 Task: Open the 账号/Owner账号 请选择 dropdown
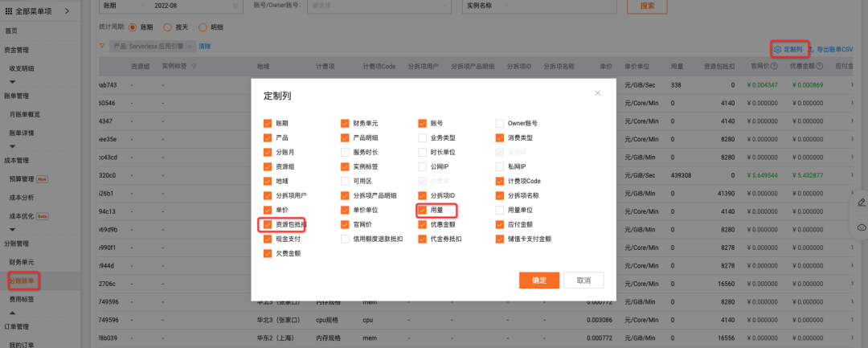(x=378, y=5)
